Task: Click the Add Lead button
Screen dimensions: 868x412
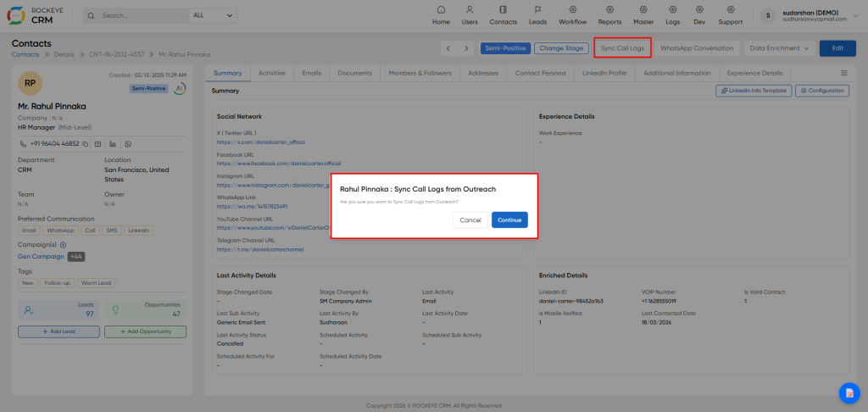Action: [58, 331]
